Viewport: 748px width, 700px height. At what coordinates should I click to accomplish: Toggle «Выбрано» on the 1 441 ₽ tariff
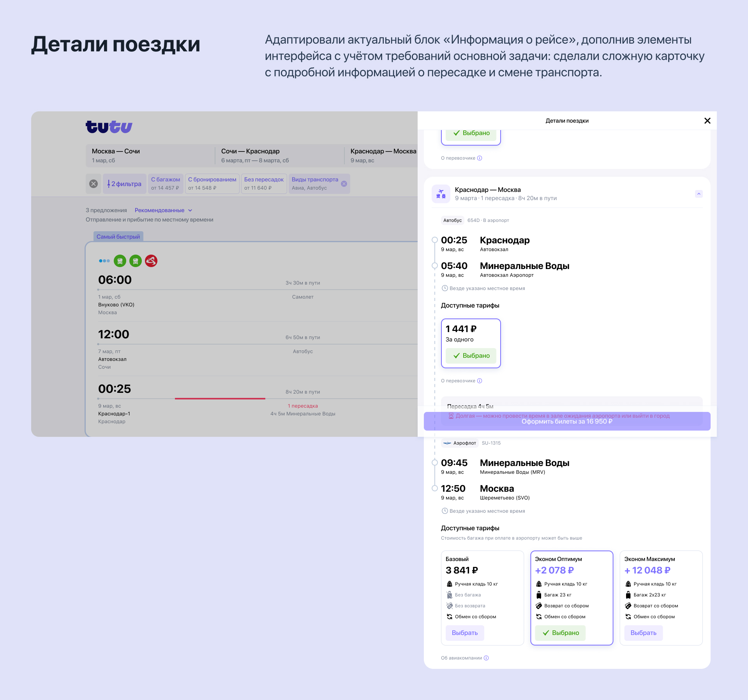click(471, 355)
